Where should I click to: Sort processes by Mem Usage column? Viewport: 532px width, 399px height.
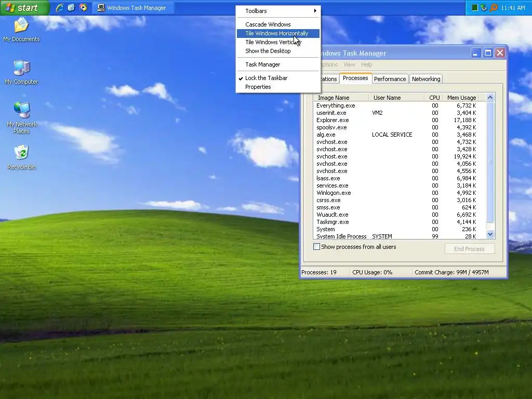pos(461,98)
